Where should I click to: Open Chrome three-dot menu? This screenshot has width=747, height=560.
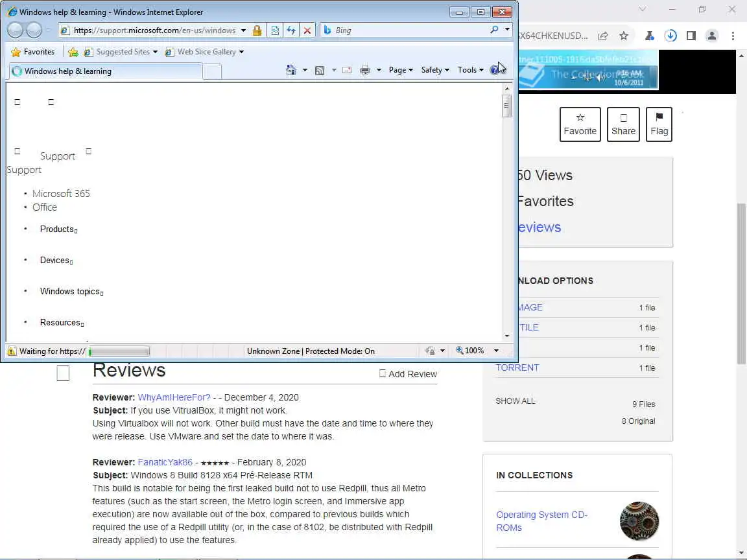[733, 36]
